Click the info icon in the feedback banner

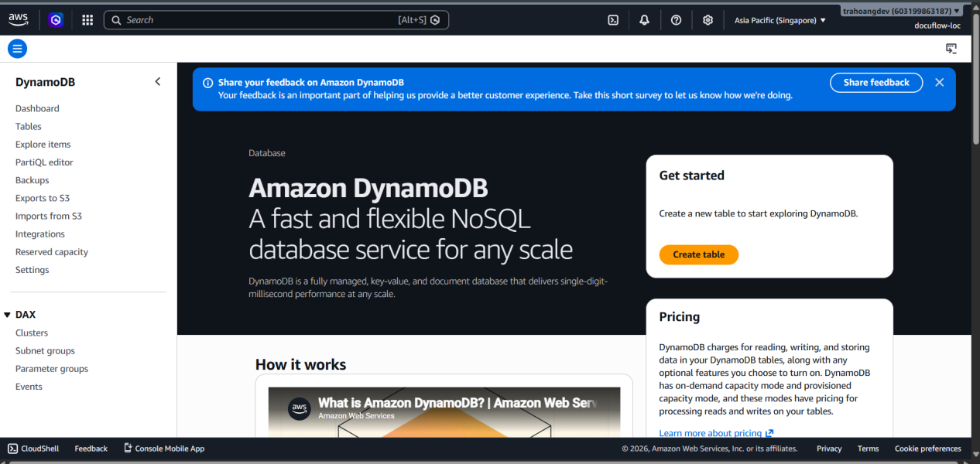pyautogui.click(x=207, y=83)
